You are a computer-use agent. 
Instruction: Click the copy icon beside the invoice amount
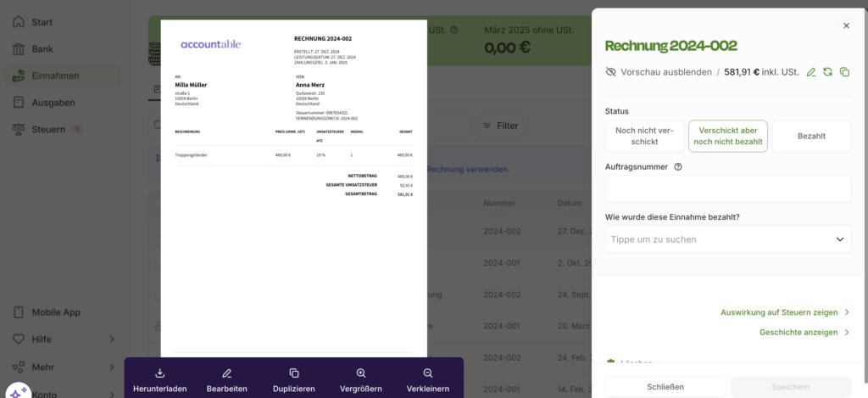click(x=844, y=72)
